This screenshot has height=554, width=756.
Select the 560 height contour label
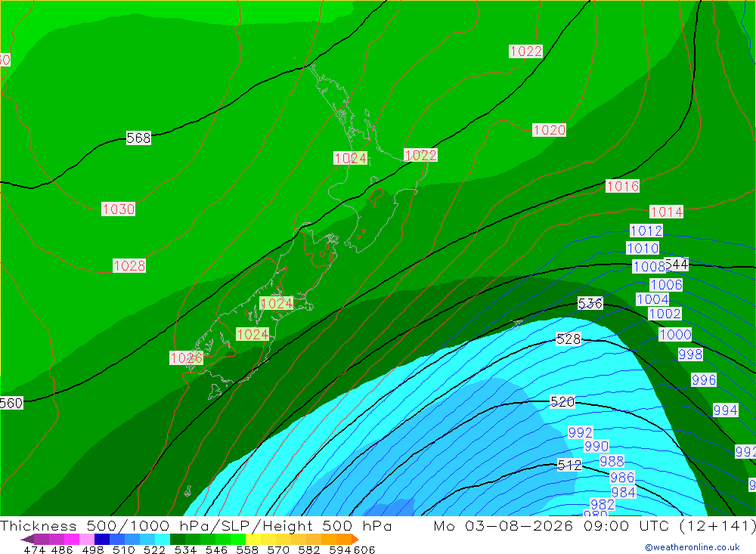tap(11, 403)
